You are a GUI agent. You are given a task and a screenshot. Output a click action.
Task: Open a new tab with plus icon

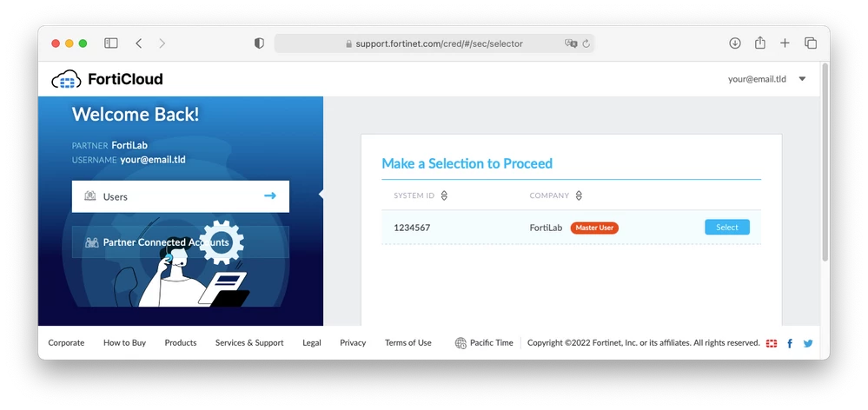[785, 43]
